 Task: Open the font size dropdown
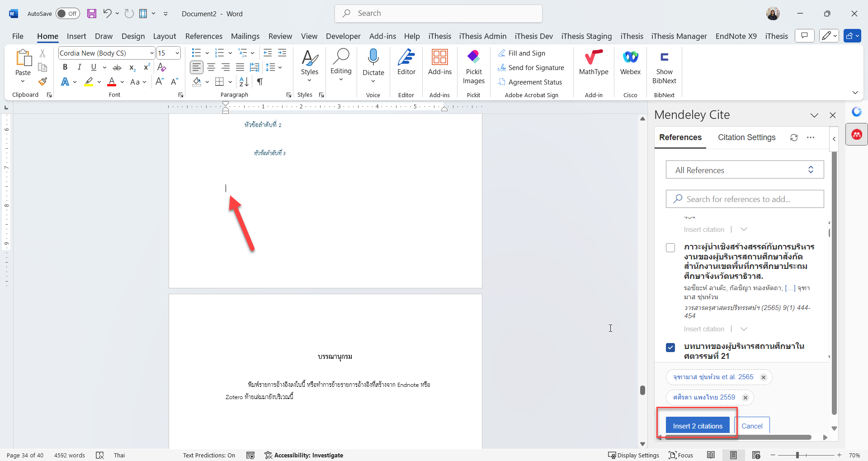[177, 53]
